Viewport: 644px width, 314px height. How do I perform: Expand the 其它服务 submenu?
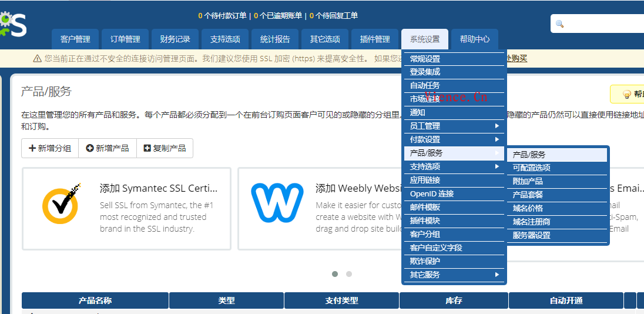point(454,275)
